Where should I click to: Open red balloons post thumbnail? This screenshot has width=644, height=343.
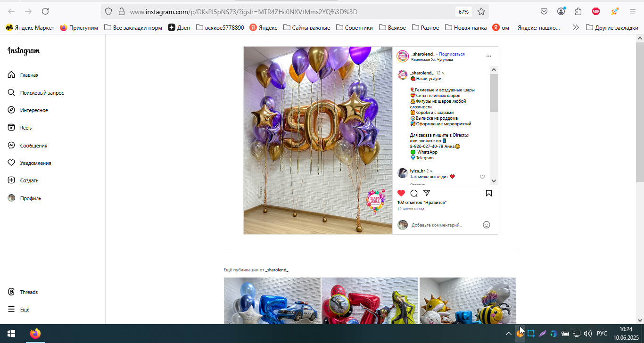370,301
